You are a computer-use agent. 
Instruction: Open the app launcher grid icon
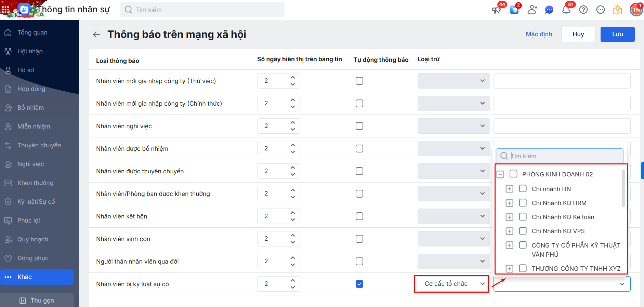5,10
